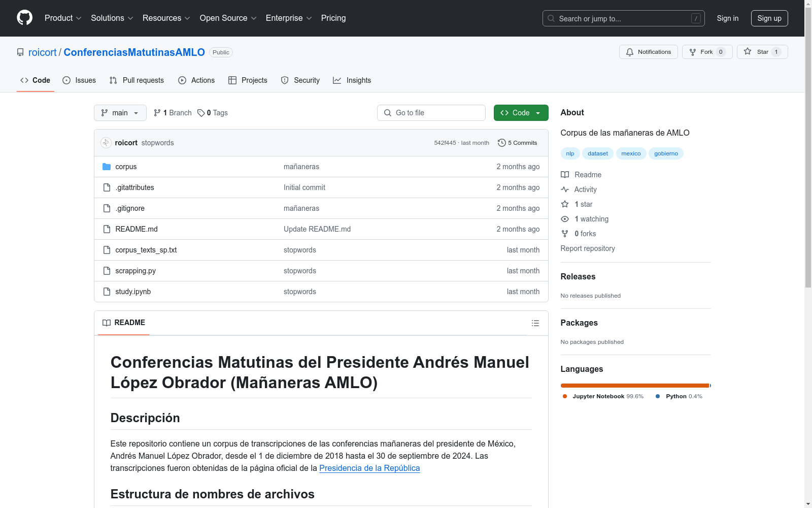
Task: Switch to the Projects tab
Action: pyautogui.click(x=248, y=80)
